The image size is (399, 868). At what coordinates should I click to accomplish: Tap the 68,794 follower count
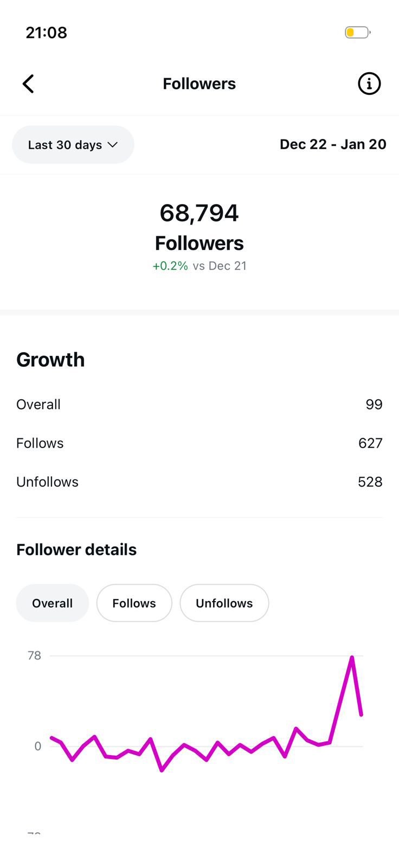click(199, 213)
